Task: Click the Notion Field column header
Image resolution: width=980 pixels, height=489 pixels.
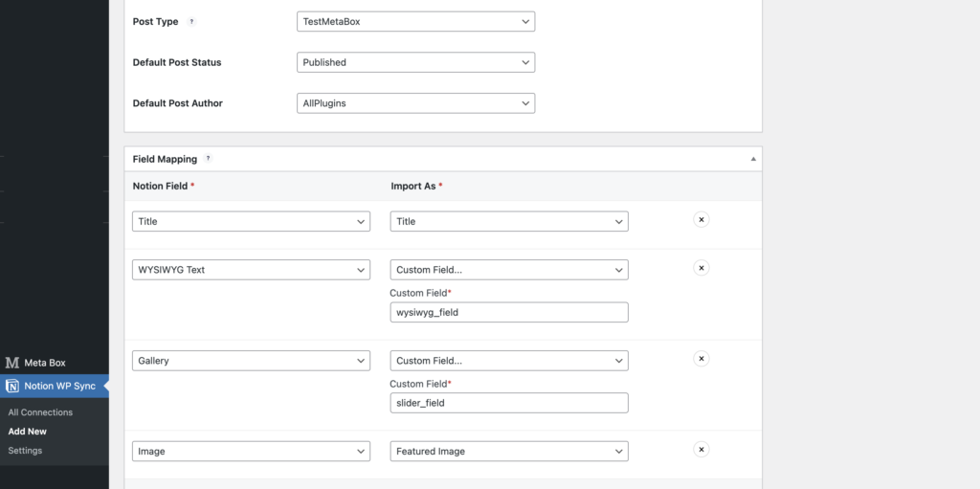Action: click(x=163, y=186)
